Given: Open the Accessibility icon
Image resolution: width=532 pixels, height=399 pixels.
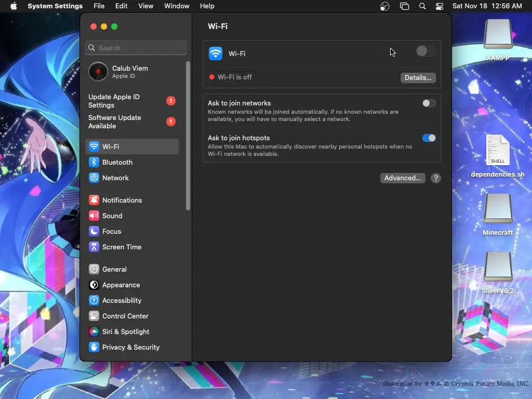Looking at the screenshot, I should coord(94,301).
